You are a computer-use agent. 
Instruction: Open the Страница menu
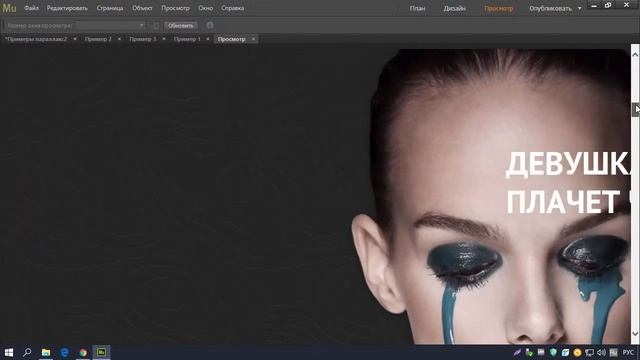(x=110, y=8)
